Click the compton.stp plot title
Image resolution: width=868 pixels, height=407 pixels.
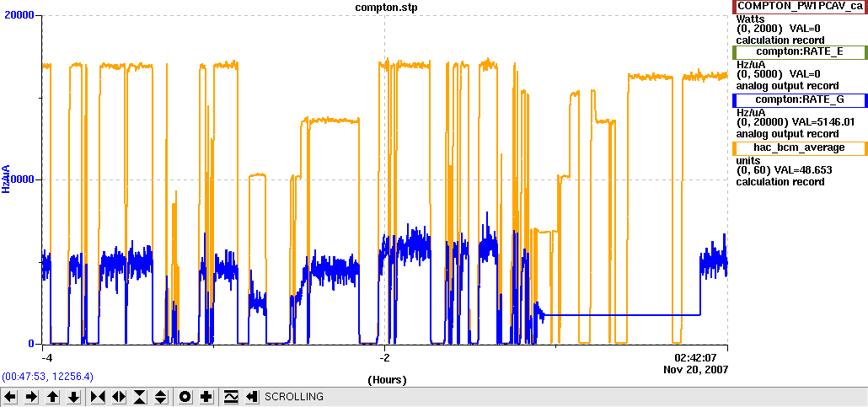coord(386,8)
